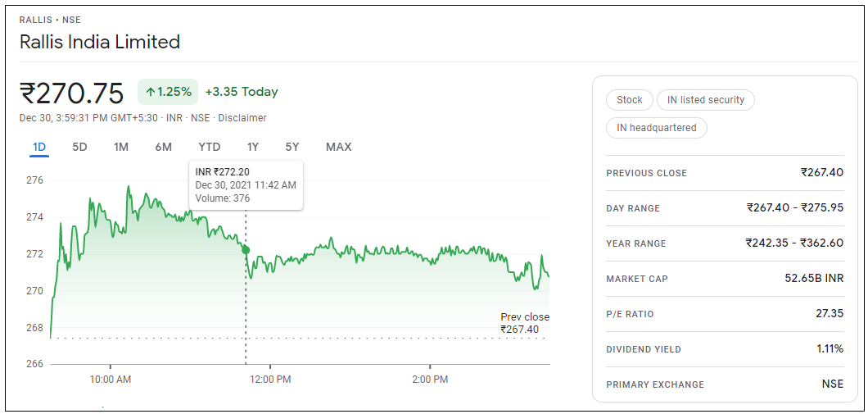Click the Stock category chip
This screenshot has height=414, width=868.
click(x=630, y=100)
